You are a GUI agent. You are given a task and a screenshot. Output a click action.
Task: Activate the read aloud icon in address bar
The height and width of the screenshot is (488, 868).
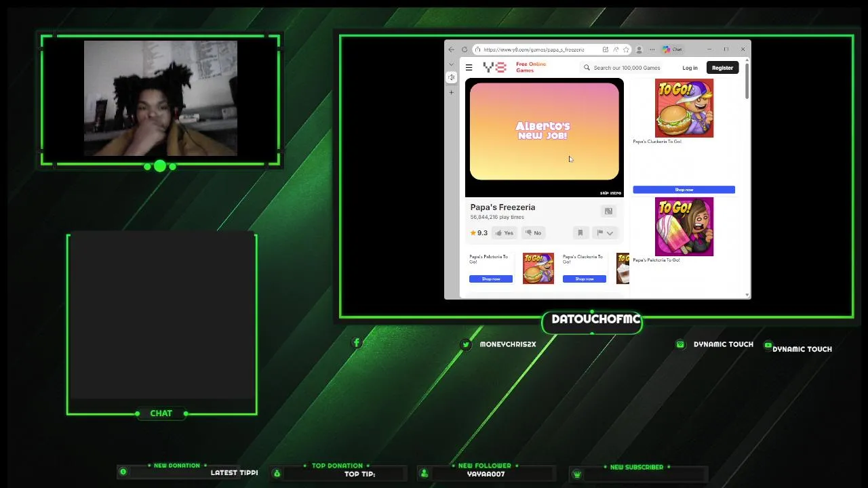pyautogui.click(x=616, y=49)
